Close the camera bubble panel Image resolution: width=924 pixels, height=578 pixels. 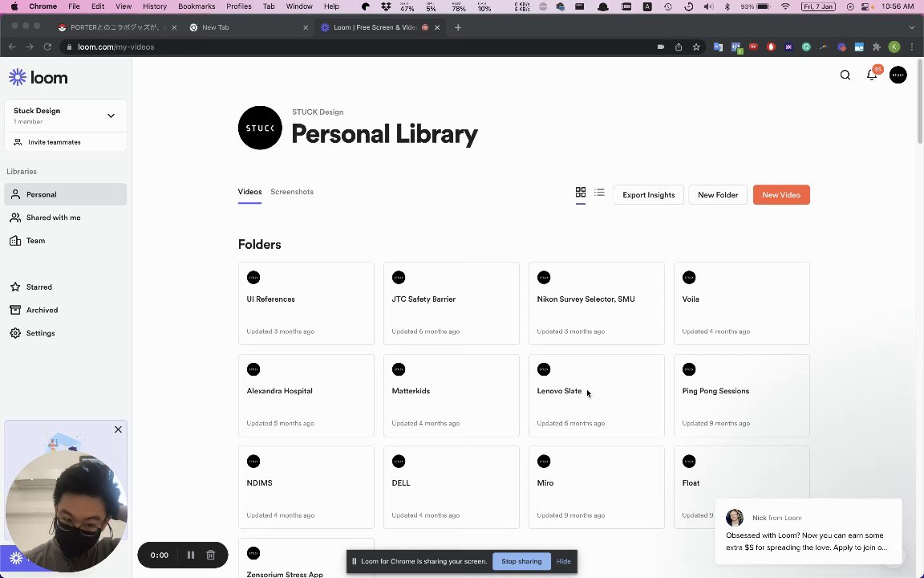pos(118,429)
